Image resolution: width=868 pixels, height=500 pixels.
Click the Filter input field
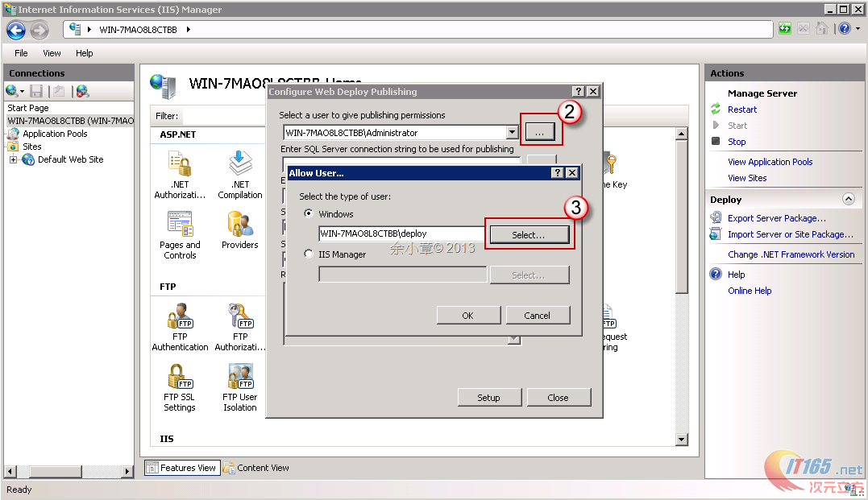(223, 116)
